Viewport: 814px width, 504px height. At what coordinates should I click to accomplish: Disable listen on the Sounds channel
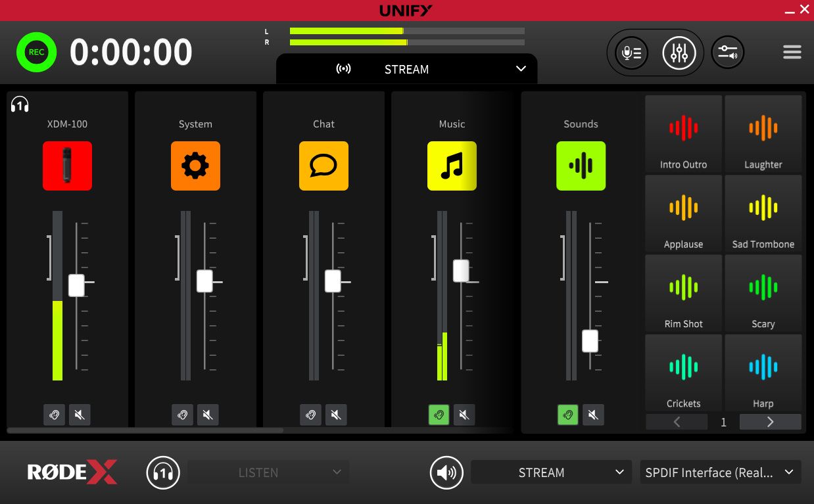pos(568,415)
